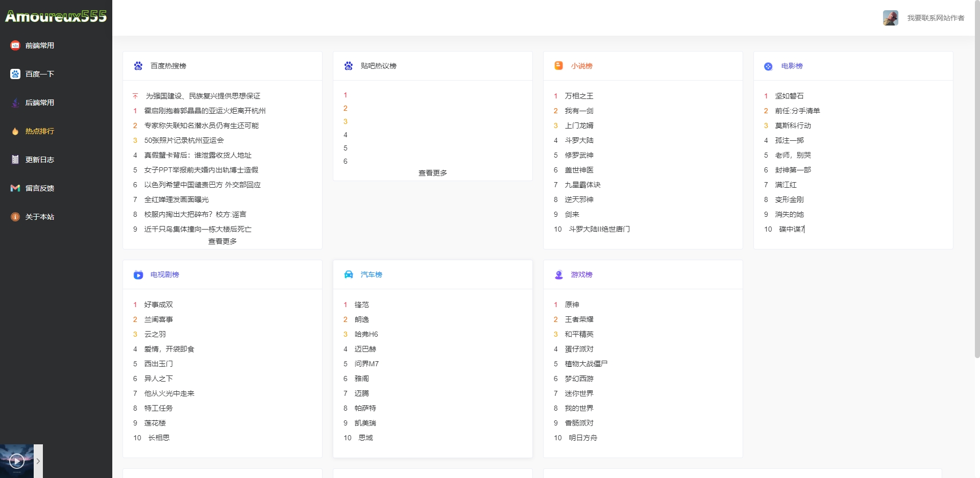The width and height of the screenshot is (980, 478).
Task: Select game 明日方舟
Action: [x=583, y=438]
